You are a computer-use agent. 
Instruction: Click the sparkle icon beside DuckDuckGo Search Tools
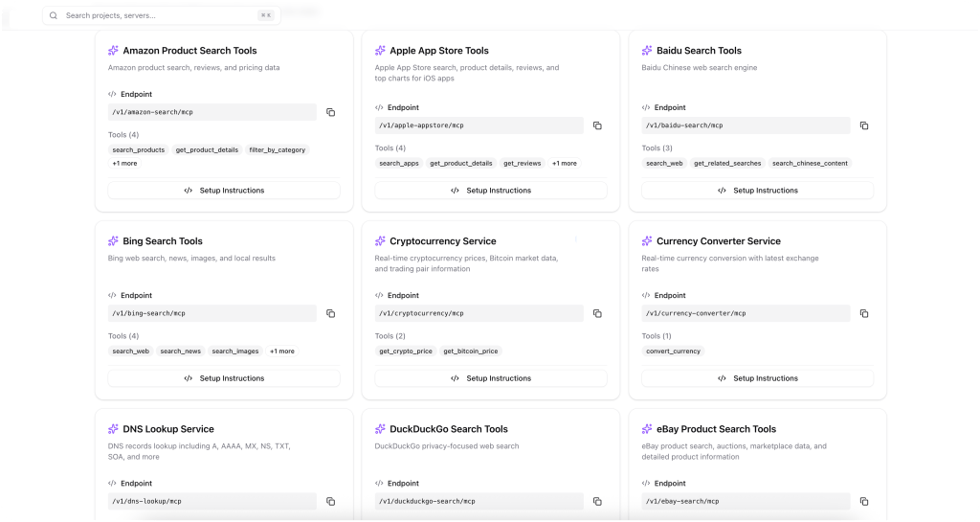pos(380,429)
